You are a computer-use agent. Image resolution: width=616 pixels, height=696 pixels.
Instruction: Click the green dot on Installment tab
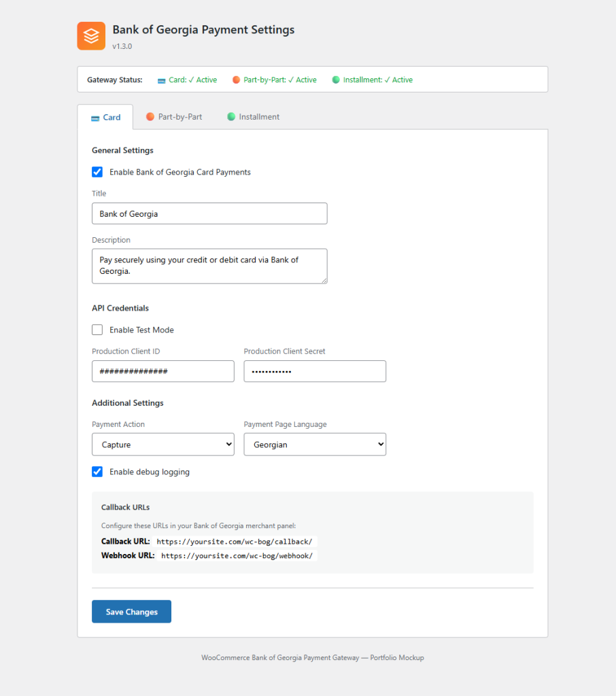click(231, 117)
